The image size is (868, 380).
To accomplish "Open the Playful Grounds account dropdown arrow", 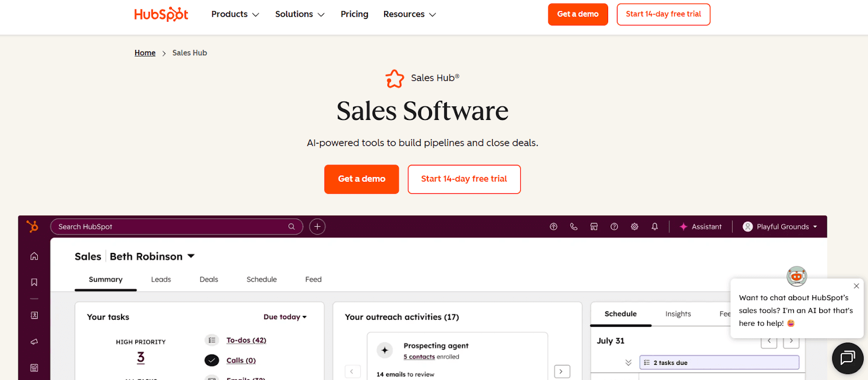I will pyautogui.click(x=815, y=226).
